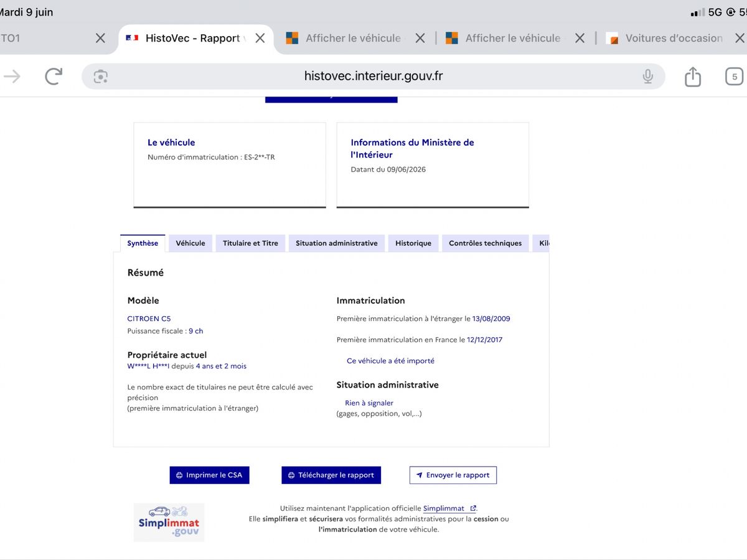Open the Informations du Ministère de l'Intérieur card
This screenshot has width=747, height=560.
pyautogui.click(x=433, y=165)
